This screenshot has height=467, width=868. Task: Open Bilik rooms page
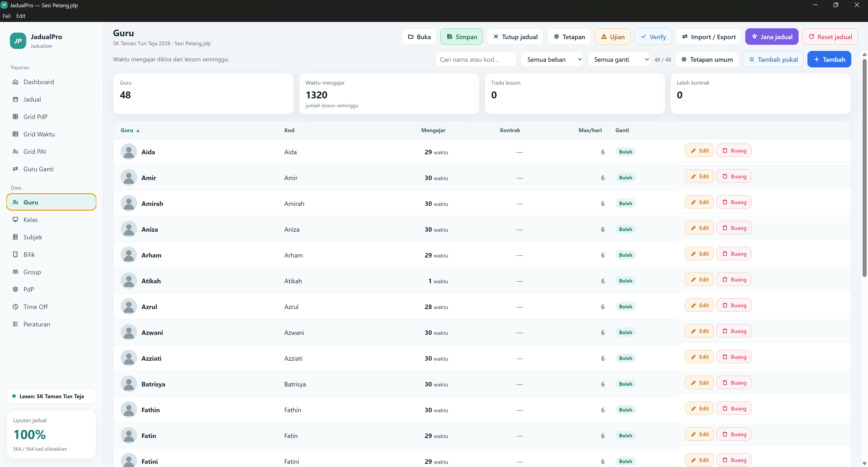[x=51, y=255]
